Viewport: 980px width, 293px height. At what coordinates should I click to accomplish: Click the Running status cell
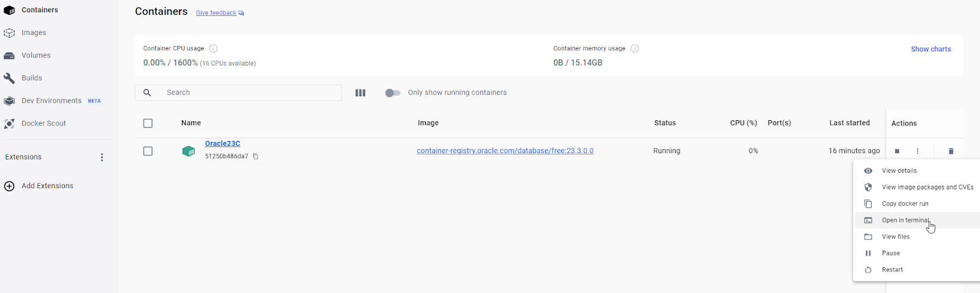click(666, 151)
